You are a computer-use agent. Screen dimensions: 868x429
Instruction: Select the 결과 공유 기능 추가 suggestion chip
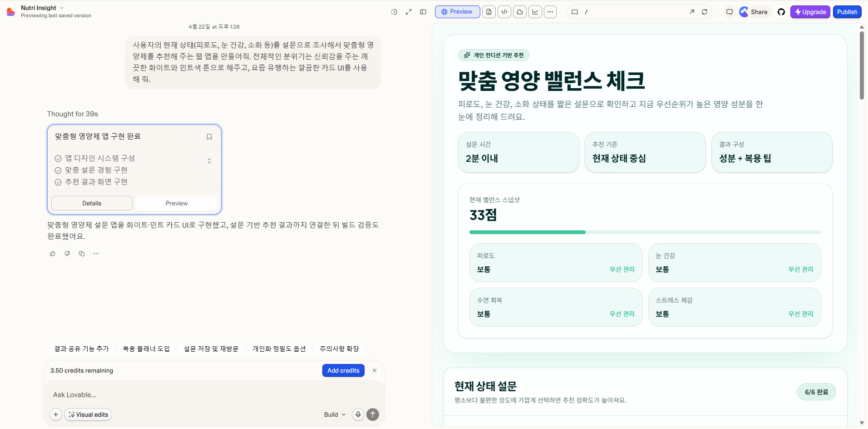[82, 349]
